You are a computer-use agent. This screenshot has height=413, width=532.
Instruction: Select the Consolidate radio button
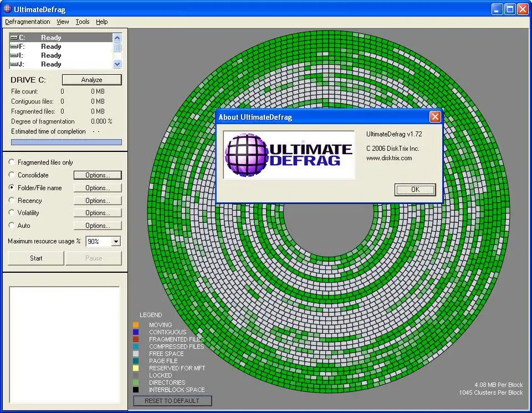(12, 175)
